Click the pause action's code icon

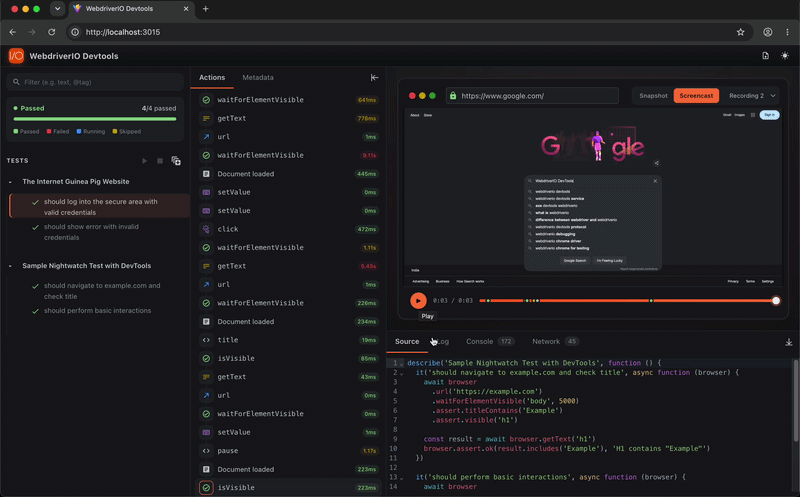tap(206, 451)
